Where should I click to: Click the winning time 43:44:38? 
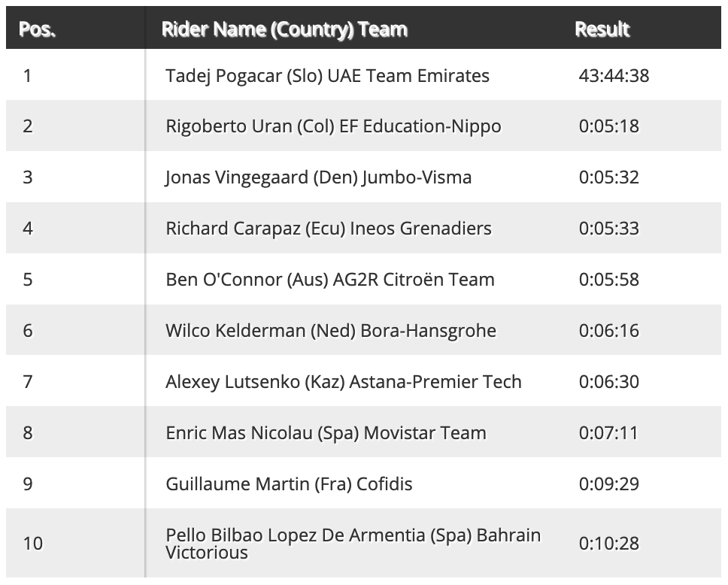pos(614,76)
